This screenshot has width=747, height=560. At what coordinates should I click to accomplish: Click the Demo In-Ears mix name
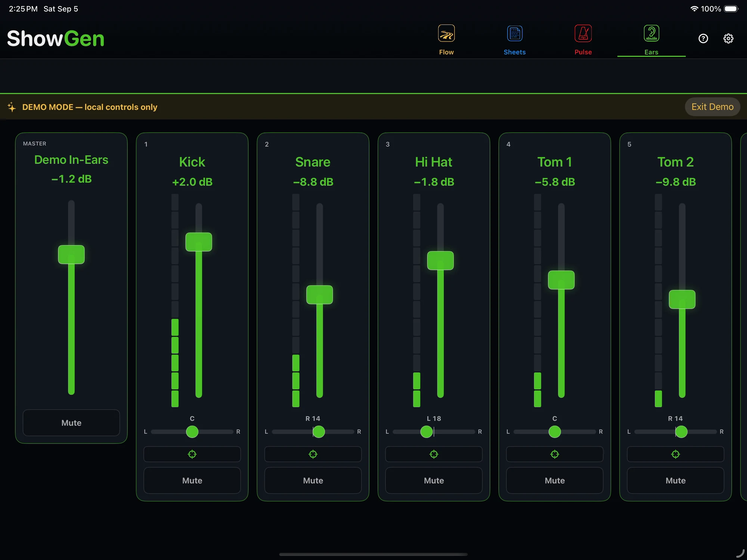[x=71, y=160]
